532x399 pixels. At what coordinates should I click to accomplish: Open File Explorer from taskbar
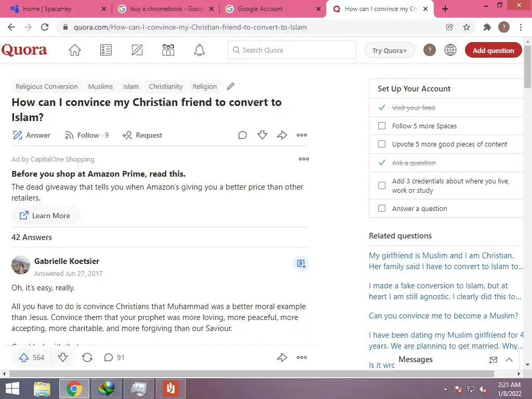pos(42,389)
